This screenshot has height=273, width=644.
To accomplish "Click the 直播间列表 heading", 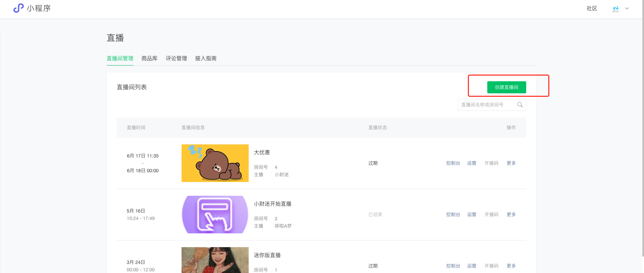I will pyautogui.click(x=132, y=87).
